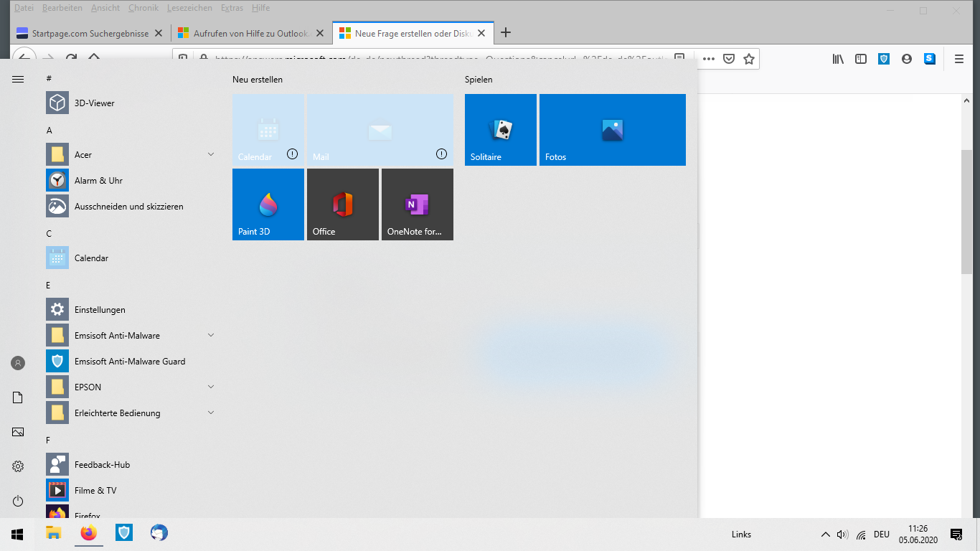Start the Solitaire tile
This screenshot has width=980, height=551.
pyautogui.click(x=501, y=130)
